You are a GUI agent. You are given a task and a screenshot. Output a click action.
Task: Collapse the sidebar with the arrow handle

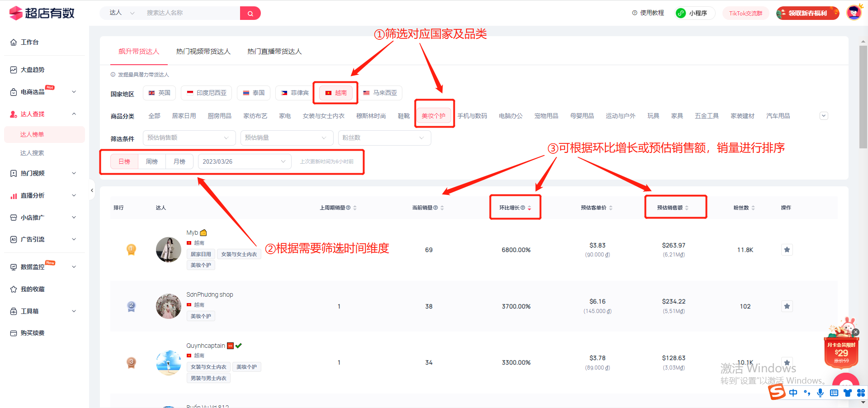pyautogui.click(x=92, y=190)
